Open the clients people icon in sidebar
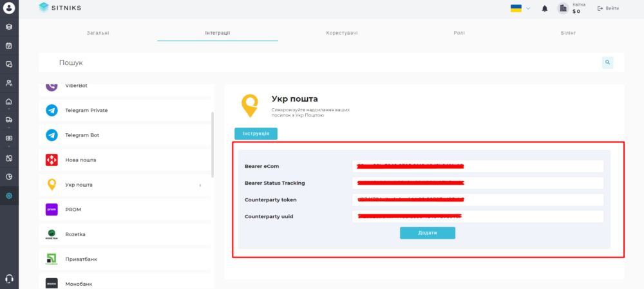The height and width of the screenshot is (289, 644). [x=9, y=83]
